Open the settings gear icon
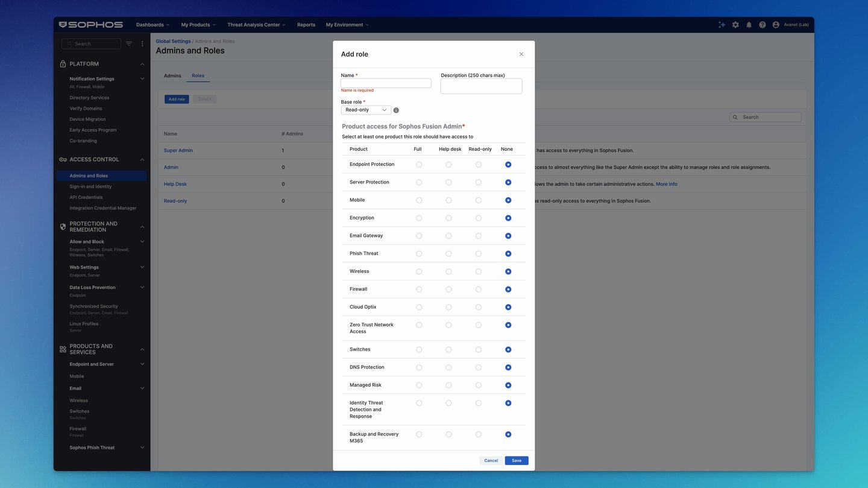This screenshot has width=868, height=488. [735, 25]
